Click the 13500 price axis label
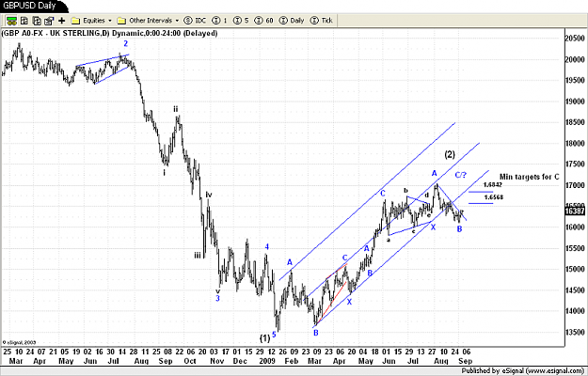Image resolution: width=588 pixels, height=376 pixels. [577, 332]
